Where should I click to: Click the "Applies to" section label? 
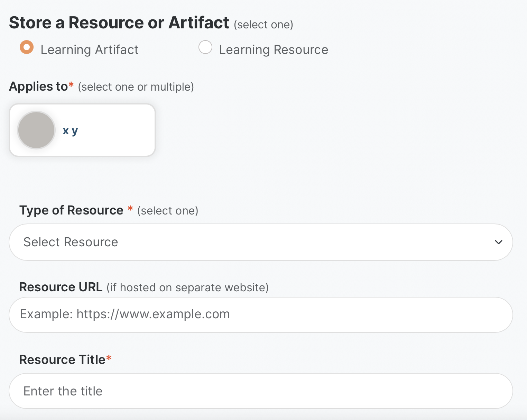38,86
